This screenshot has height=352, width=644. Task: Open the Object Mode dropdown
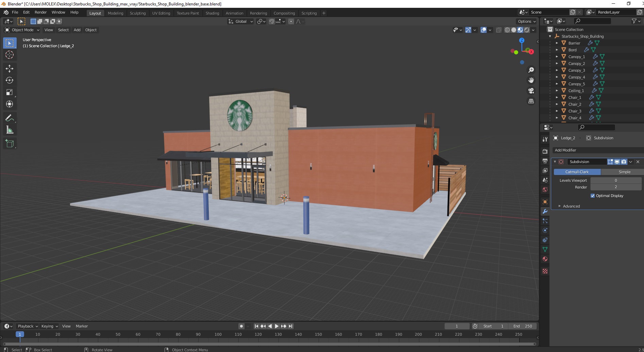(x=22, y=30)
